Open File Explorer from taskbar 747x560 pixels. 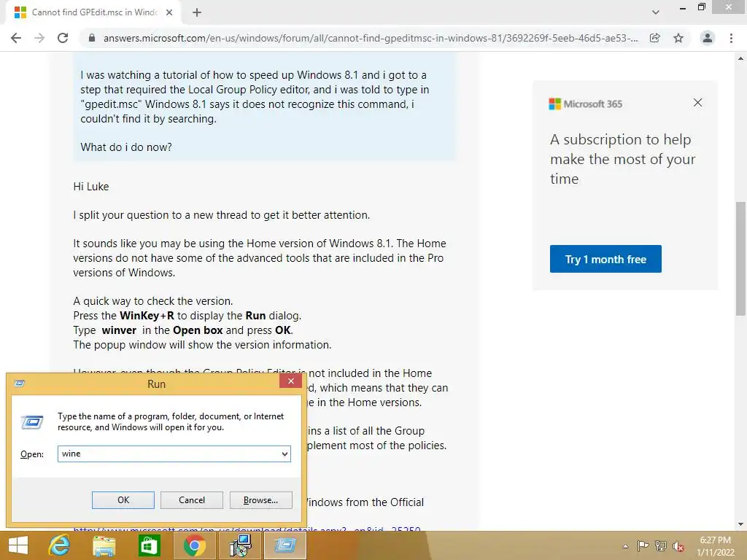point(104,545)
